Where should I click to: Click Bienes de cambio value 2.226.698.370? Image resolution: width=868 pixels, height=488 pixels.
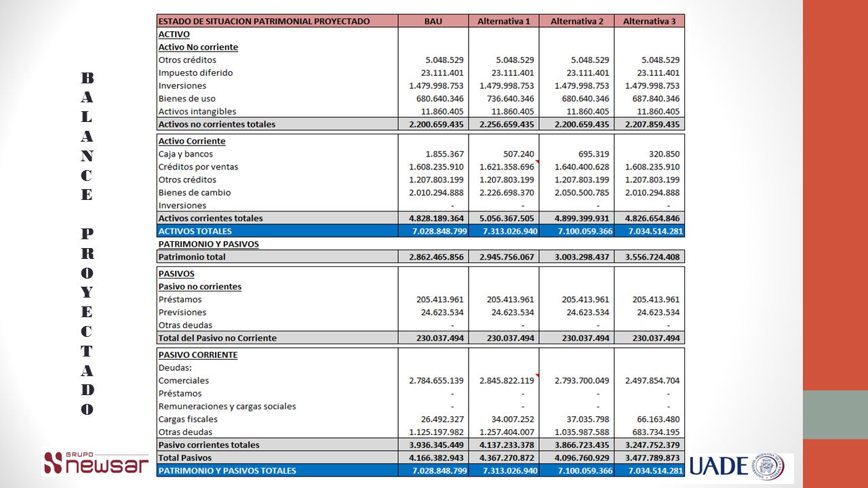507,192
